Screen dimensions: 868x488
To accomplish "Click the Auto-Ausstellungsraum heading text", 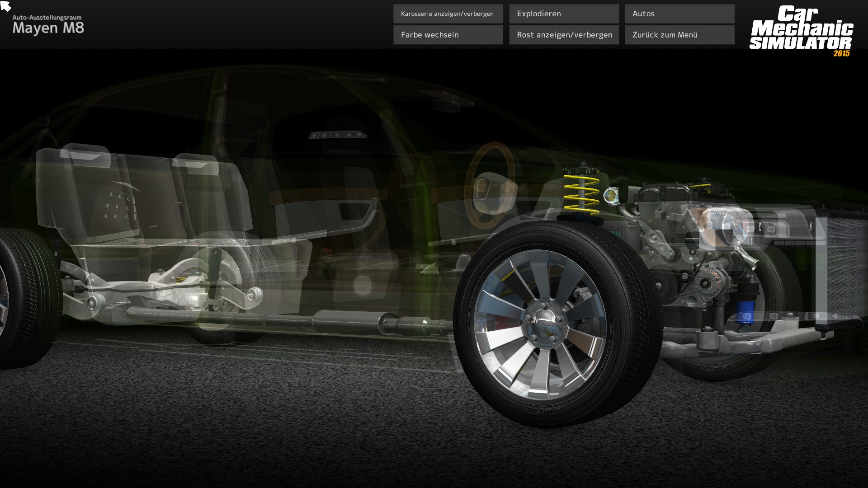I will [x=47, y=18].
